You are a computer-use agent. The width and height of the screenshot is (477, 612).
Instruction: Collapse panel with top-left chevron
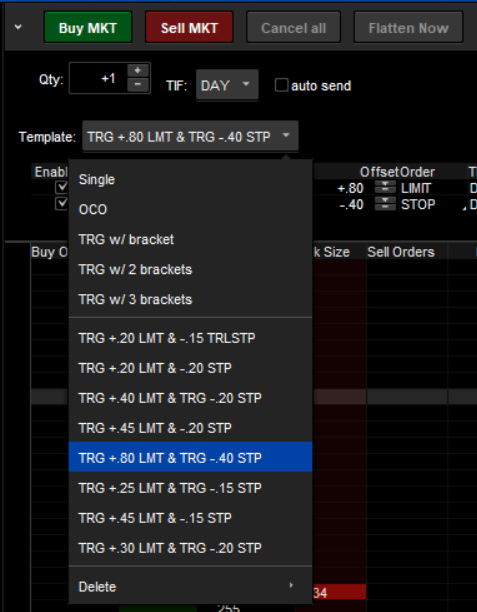click(18, 27)
